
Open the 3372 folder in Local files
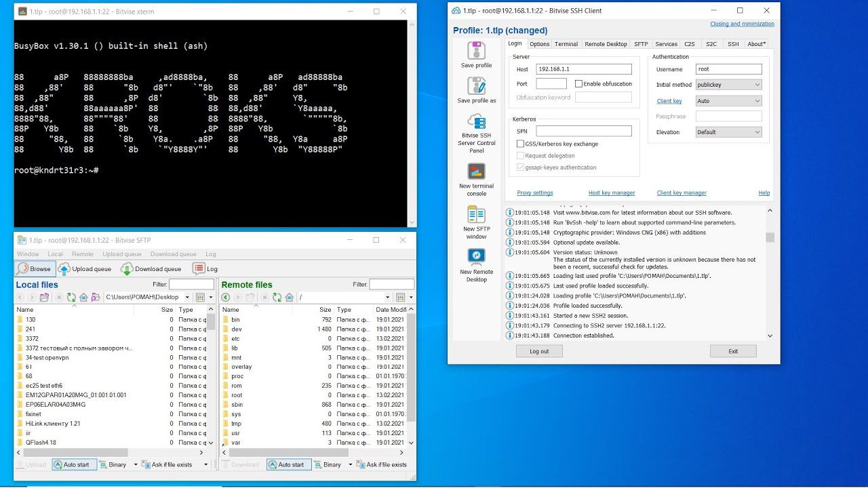[32, 338]
